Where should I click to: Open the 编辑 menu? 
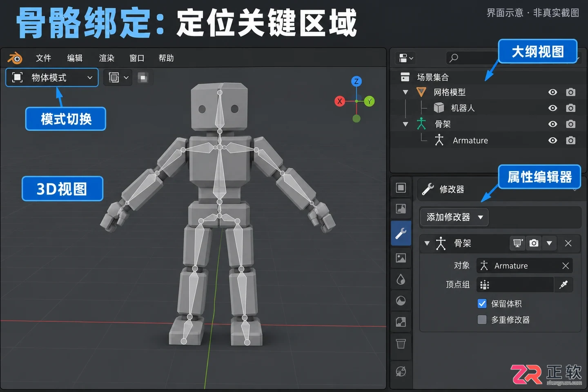click(x=75, y=58)
